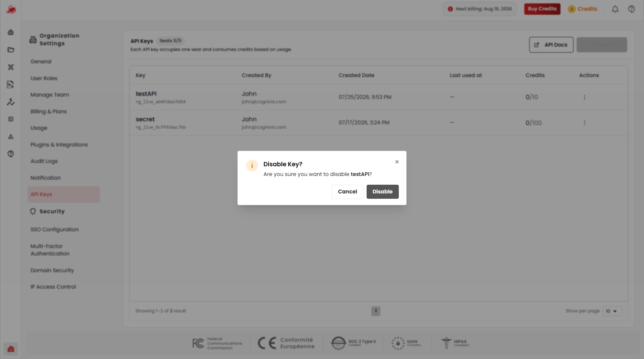The image size is (644, 359).
Task: Click the info icon in the dialog
Action: [252, 166]
